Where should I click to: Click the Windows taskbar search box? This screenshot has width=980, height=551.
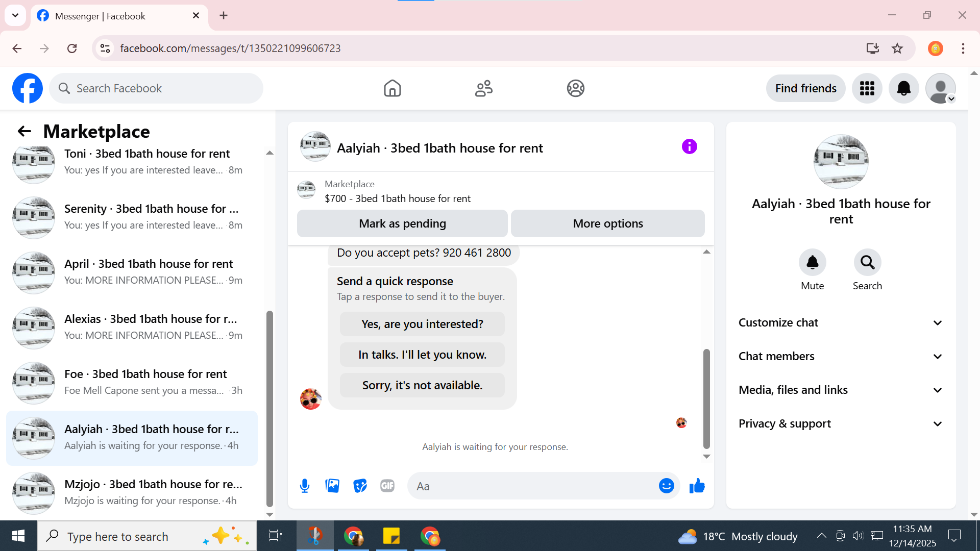pos(147,536)
